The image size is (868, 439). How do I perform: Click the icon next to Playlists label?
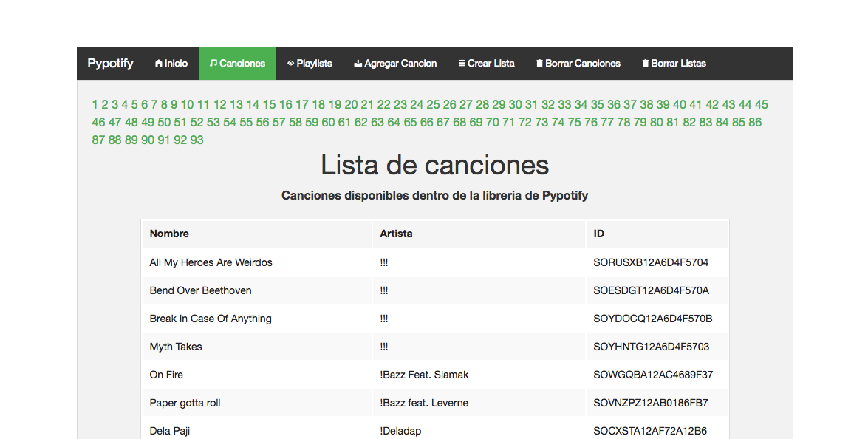coord(290,63)
